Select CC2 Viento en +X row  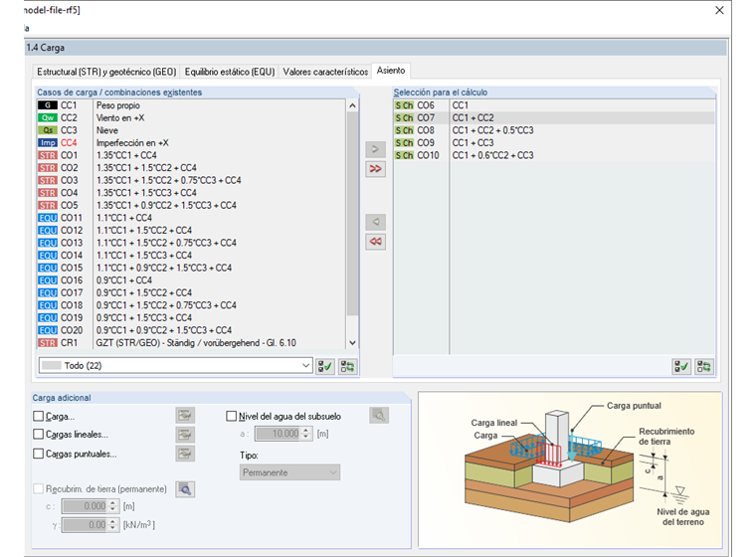click(191, 117)
